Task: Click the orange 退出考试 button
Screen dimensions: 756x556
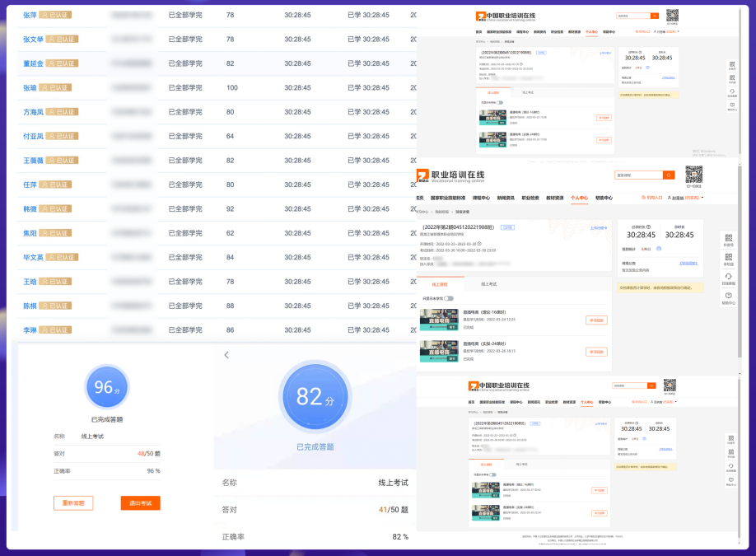Action: 140,502
